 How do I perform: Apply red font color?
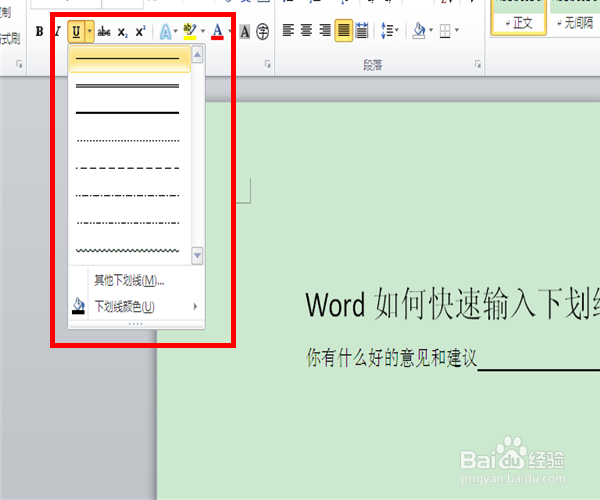(x=217, y=32)
